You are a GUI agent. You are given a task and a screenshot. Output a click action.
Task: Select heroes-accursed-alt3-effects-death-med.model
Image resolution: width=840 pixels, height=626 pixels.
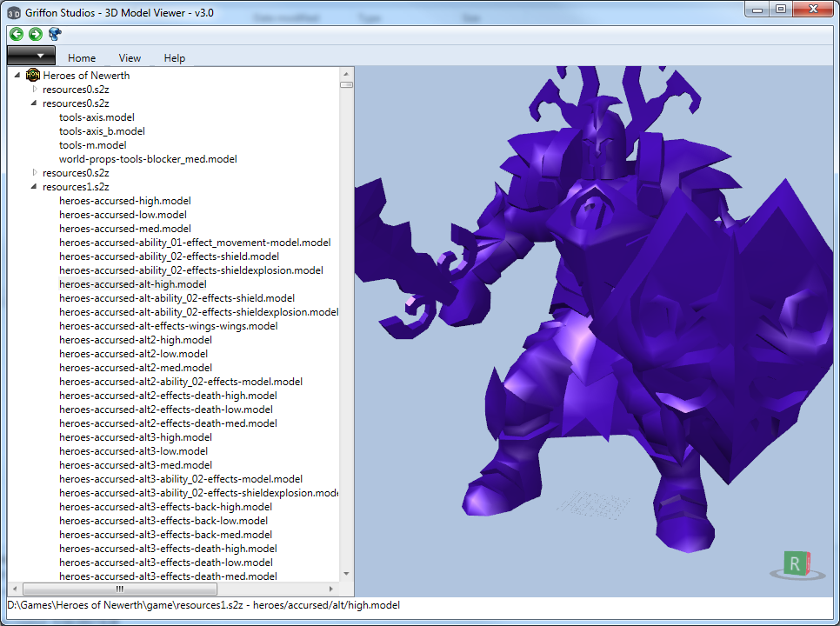point(168,576)
